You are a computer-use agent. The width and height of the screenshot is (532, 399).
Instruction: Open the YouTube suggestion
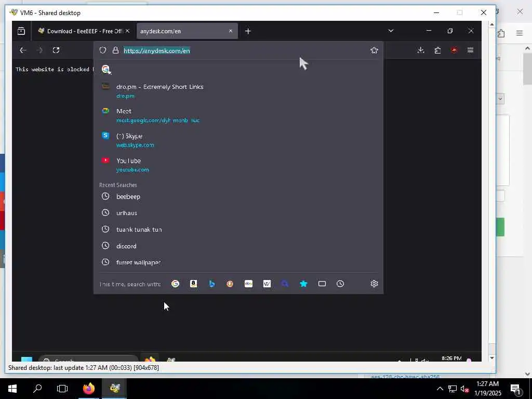coord(238,165)
